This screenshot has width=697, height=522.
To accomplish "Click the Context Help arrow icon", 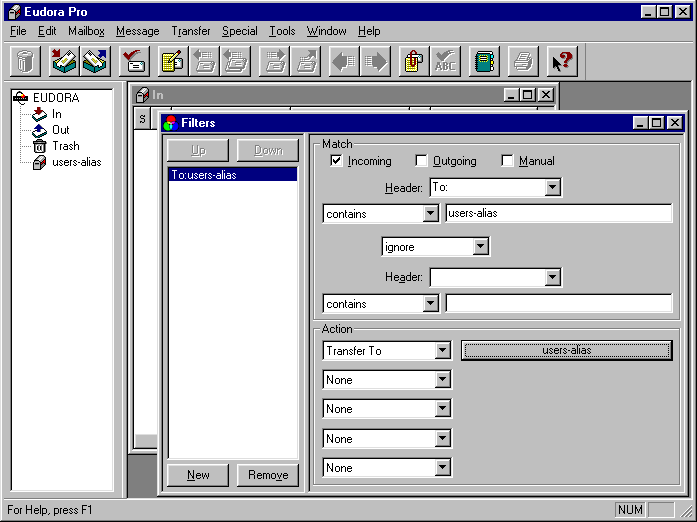I will pos(562,62).
